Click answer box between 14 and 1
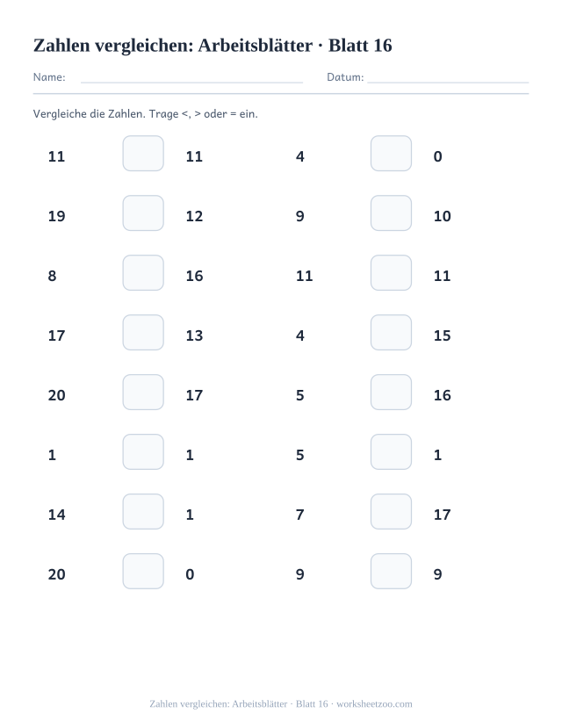562x728 pixels. [x=143, y=512]
